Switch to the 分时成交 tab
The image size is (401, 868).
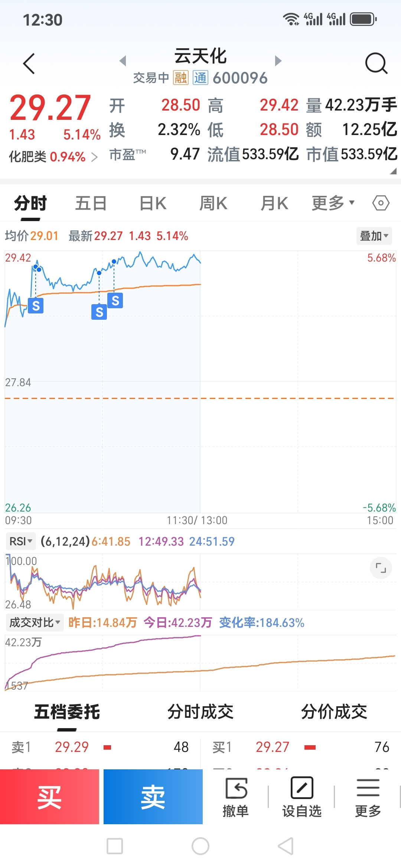pos(200,712)
